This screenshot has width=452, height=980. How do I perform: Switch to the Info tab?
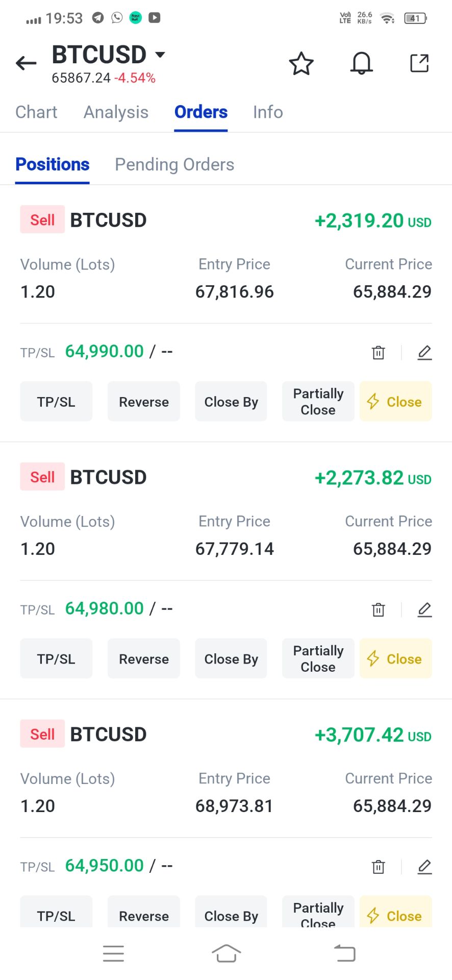point(268,112)
